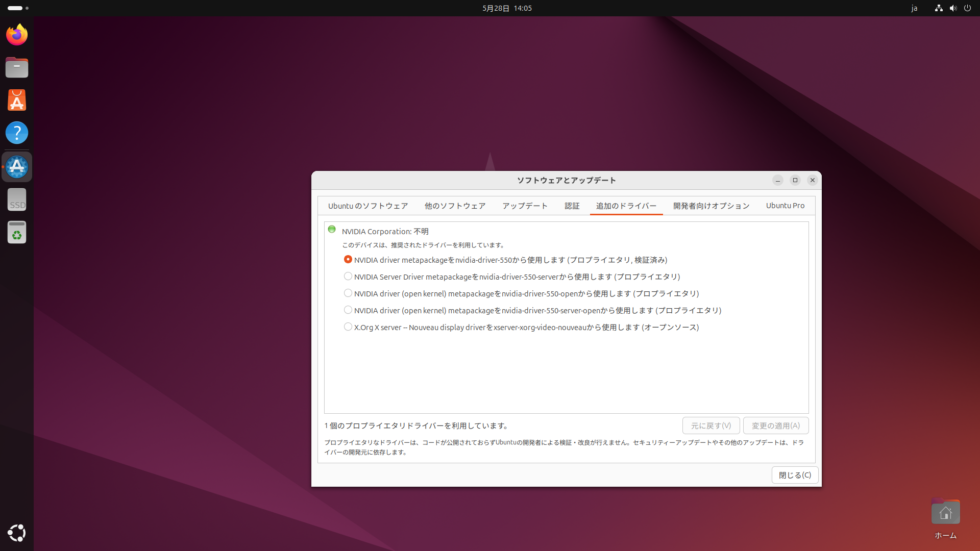
Task: Open the clock and calendar panel
Action: click(x=507, y=8)
